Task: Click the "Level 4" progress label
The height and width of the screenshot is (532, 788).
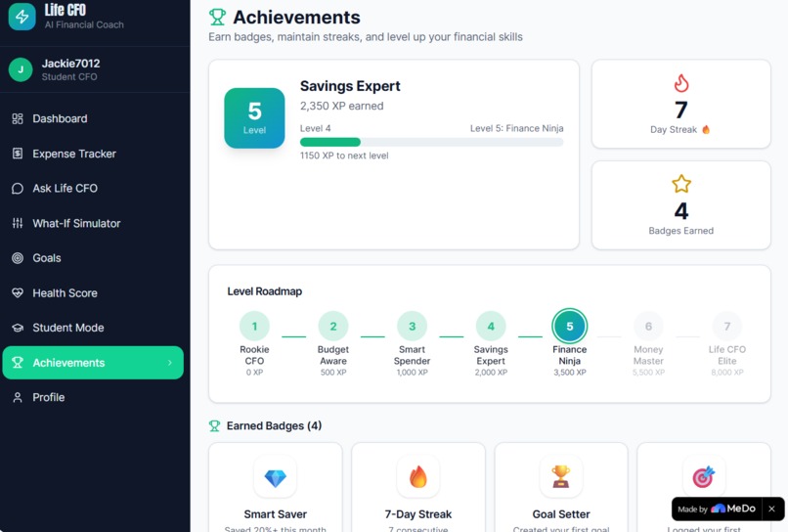Action: coord(316,128)
